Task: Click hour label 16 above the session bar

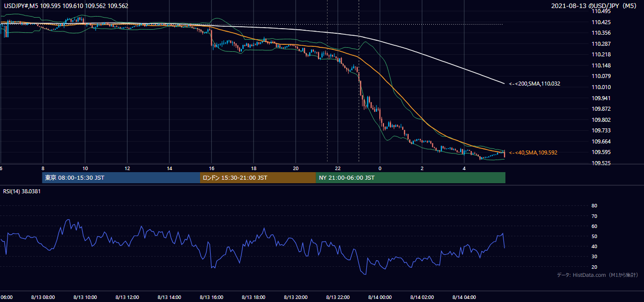Action: point(212,169)
